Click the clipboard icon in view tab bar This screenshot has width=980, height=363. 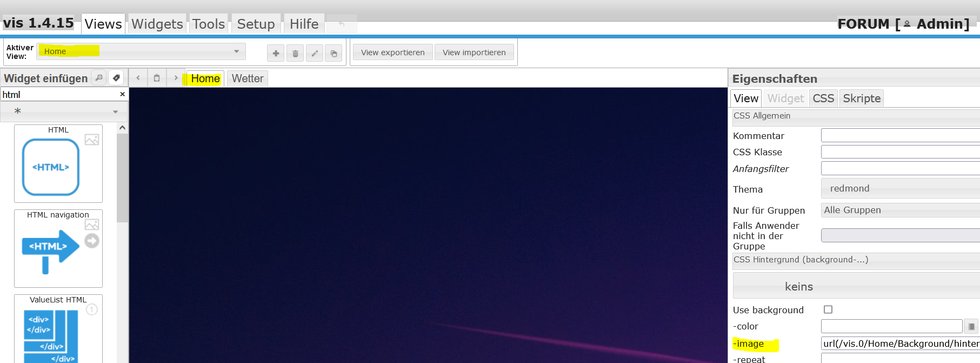tap(157, 78)
